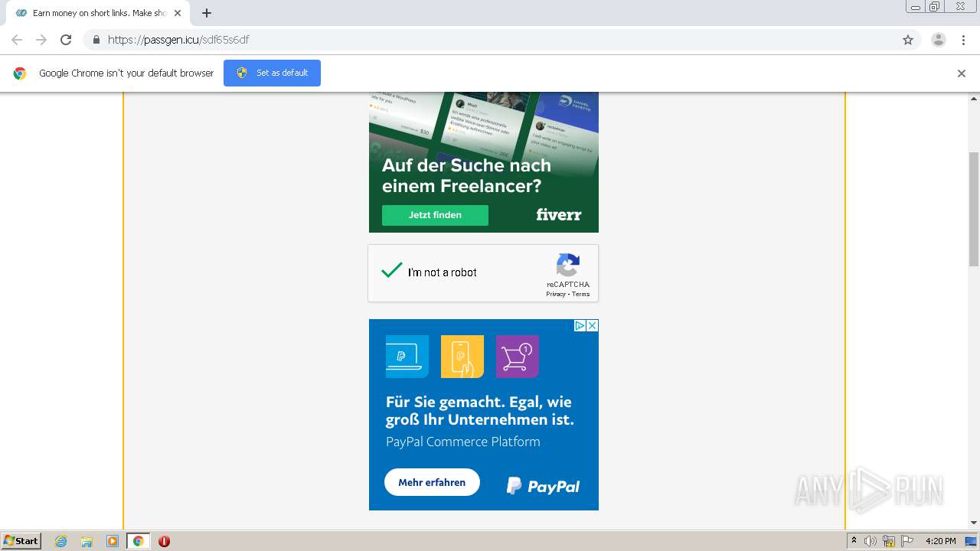This screenshot has width=980, height=551.
Task: Click the 'Set as default' button
Action: point(272,73)
